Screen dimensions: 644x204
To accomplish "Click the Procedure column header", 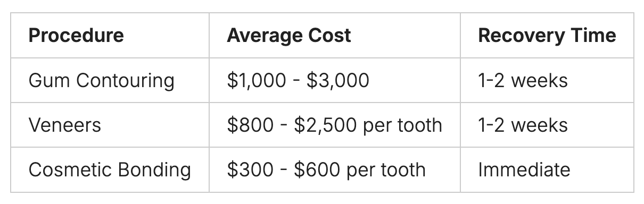I will (110, 36).
